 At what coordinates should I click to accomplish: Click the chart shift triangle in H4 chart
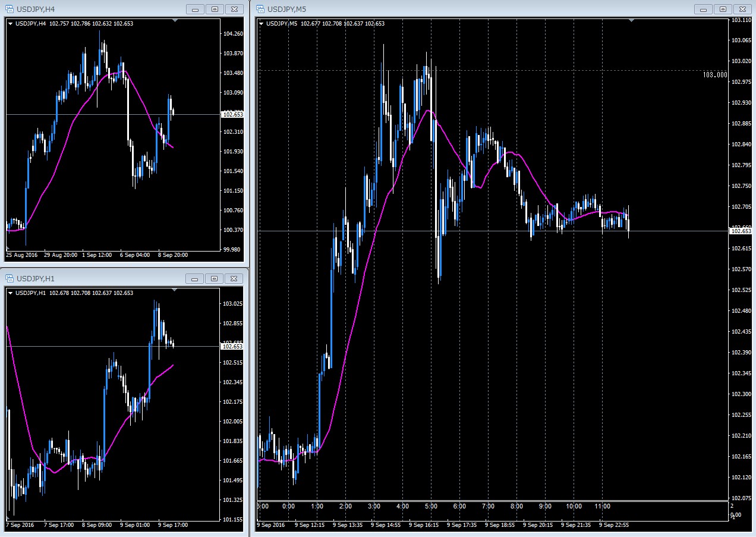click(x=175, y=21)
